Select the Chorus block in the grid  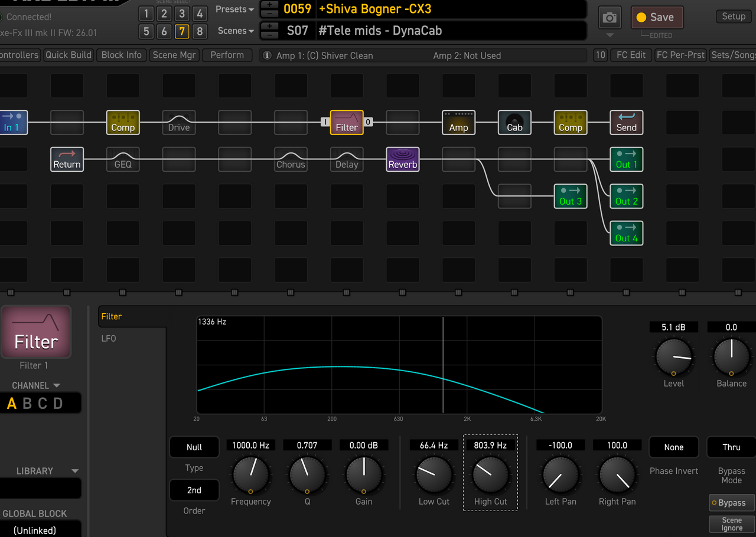pyautogui.click(x=291, y=159)
